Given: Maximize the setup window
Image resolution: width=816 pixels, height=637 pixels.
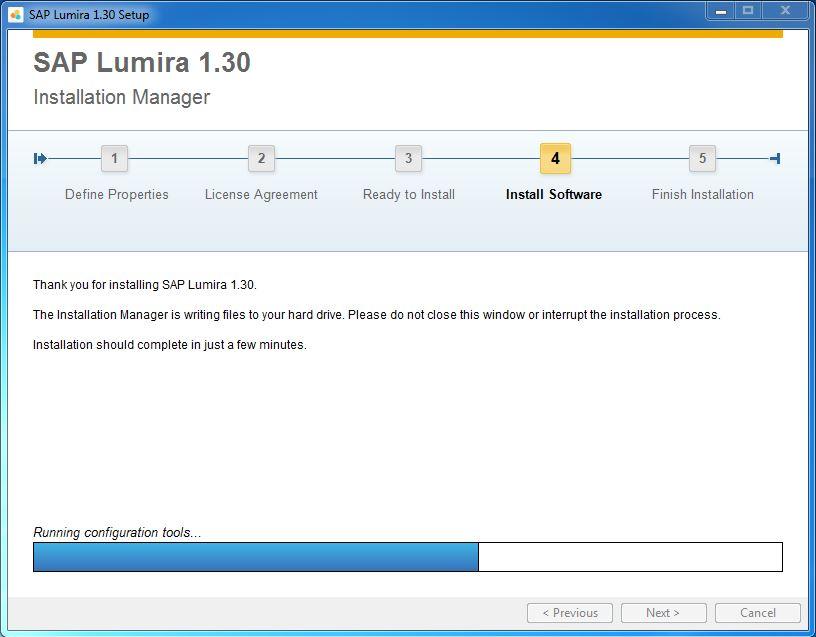Looking at the screenshot, I should [x=748, y=11].
